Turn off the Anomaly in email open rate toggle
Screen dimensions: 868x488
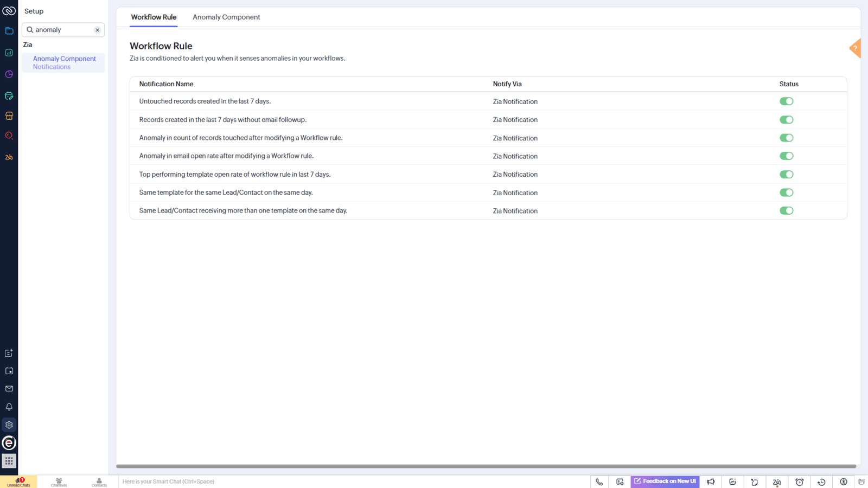pos(787,156)
